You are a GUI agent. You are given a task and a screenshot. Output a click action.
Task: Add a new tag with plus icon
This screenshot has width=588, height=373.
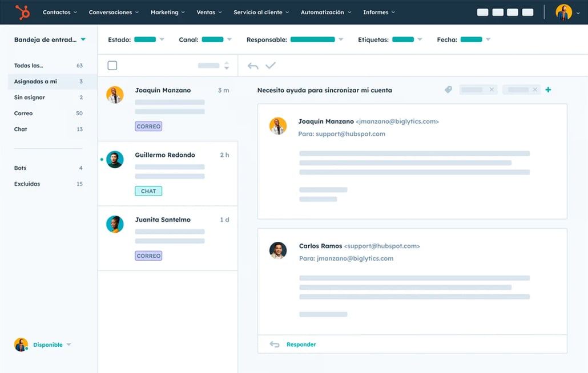tap(548, 90)
